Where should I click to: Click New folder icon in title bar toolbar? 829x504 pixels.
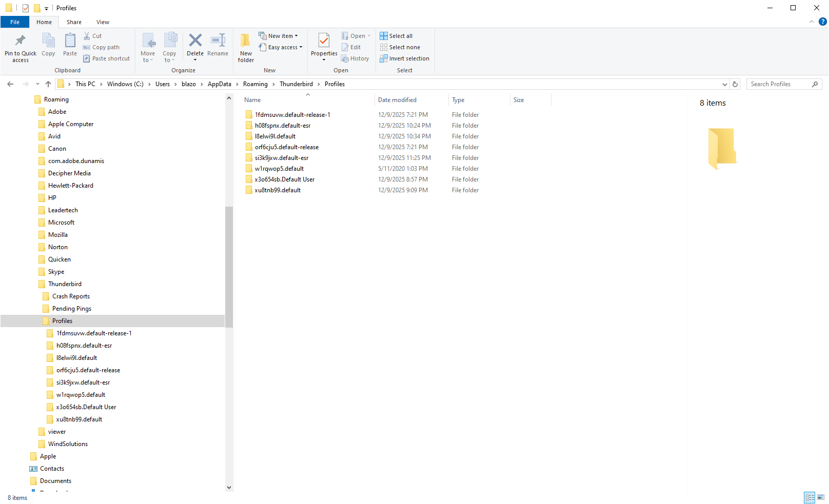point(36,8)
